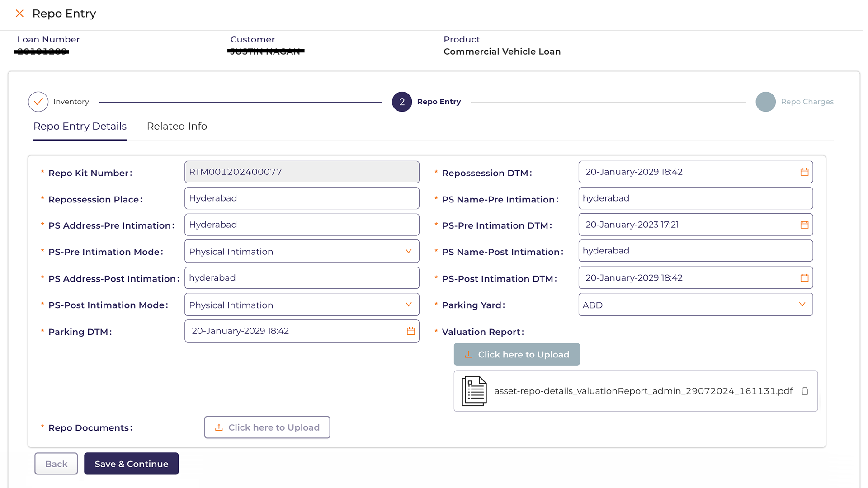Delete uploaded valuation report with trash icon

805,391
